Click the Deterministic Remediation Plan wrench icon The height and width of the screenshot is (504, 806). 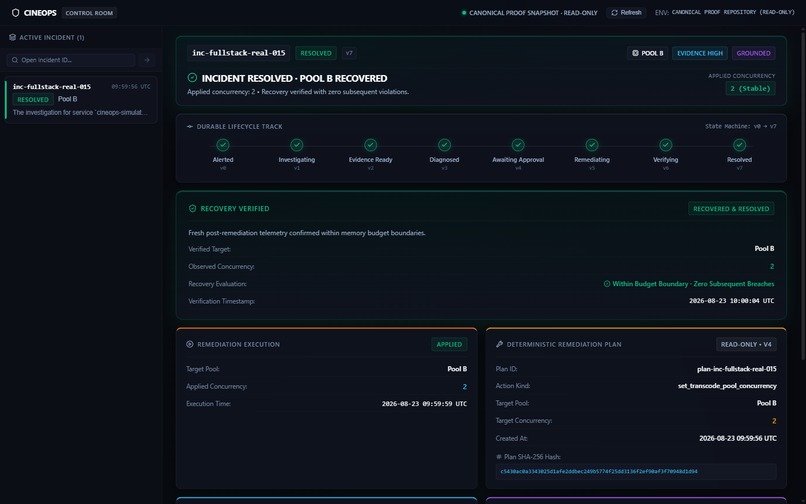499,345
